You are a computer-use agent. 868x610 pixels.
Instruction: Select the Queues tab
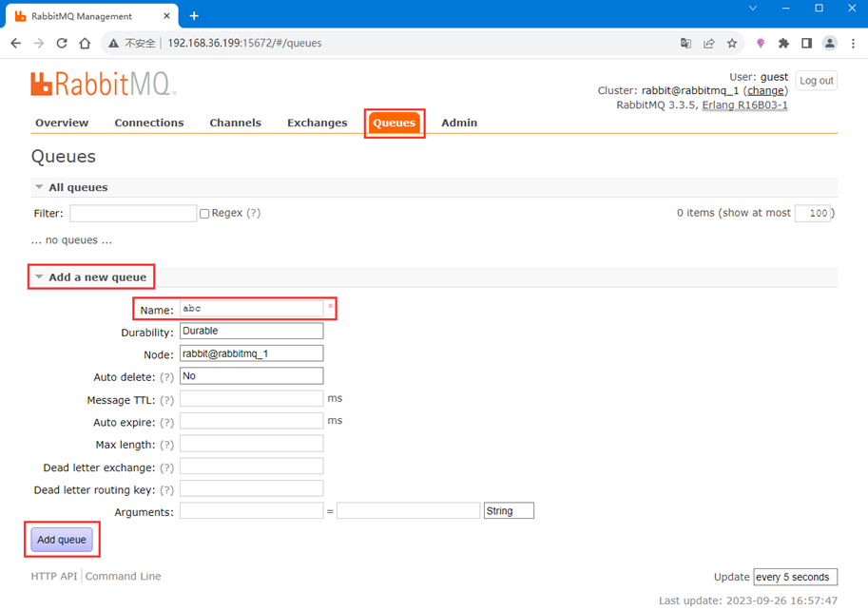tap(395, 123)
